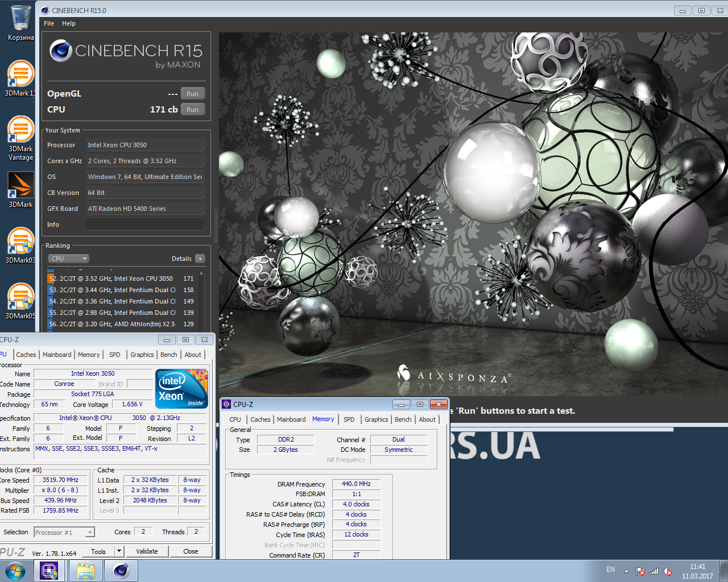Image resolution: width=728 pixels, height=582 pixels.
Task: Open the Action Center flag icon
Action: [640, 571]
